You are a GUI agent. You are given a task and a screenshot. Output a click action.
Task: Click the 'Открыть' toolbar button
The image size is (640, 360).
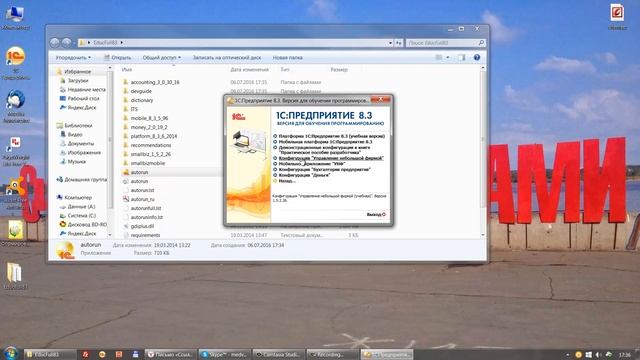[x=118, y=58]
